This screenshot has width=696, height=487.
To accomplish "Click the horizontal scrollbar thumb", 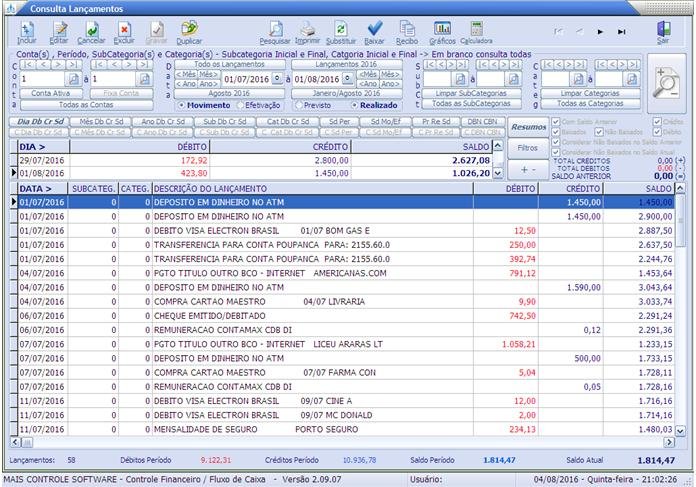I will tap(27, 442).
